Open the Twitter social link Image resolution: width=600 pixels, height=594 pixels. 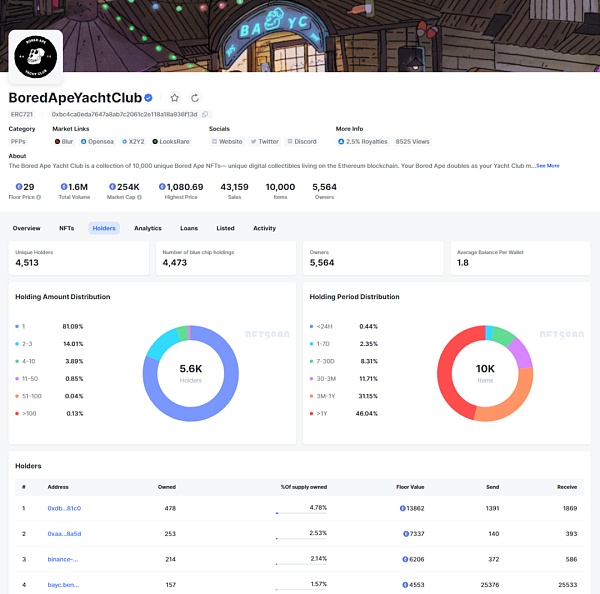pyautogui.click(x=265, y=141)
